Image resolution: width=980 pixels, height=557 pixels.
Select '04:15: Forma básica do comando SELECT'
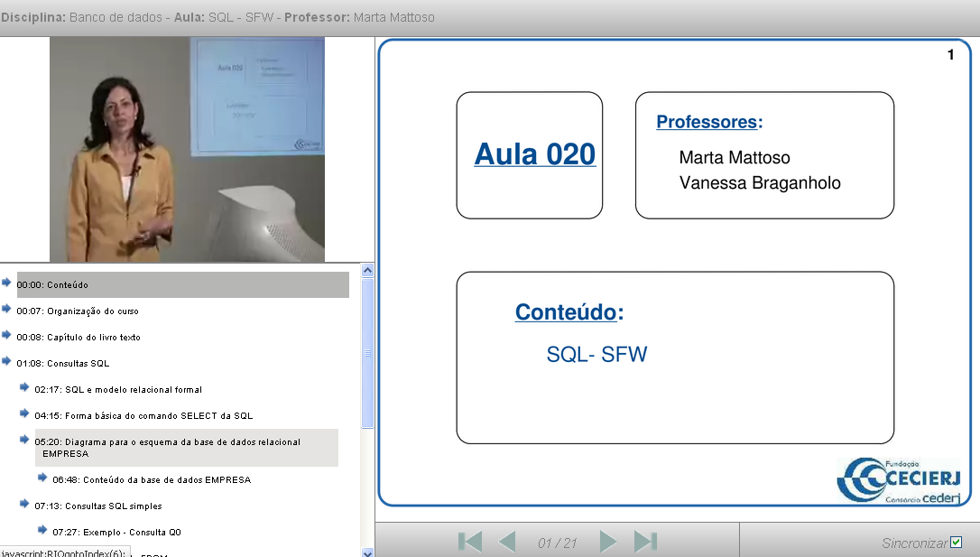(x=143, y=416)
